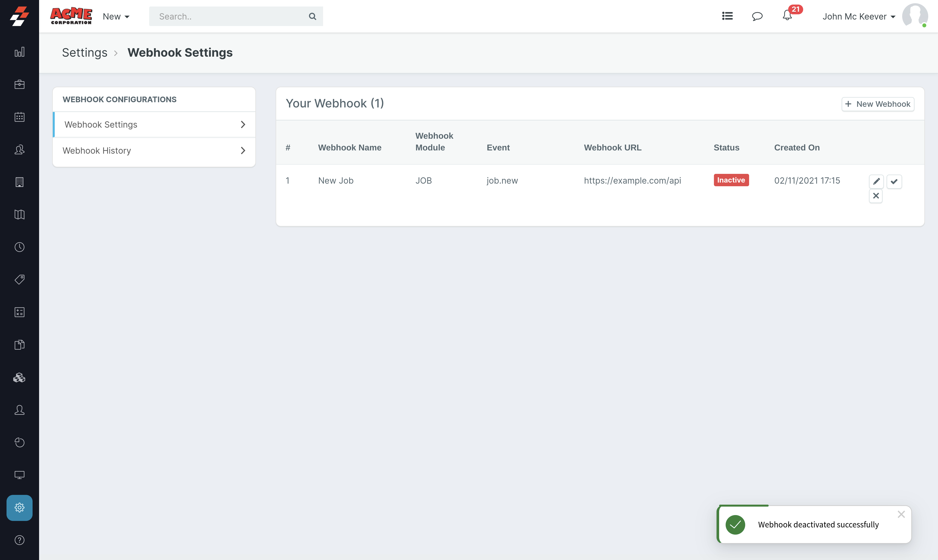Open the New dropdown menu
The height and width of the screenshot is (560, 938).
[x=116, y=16]
